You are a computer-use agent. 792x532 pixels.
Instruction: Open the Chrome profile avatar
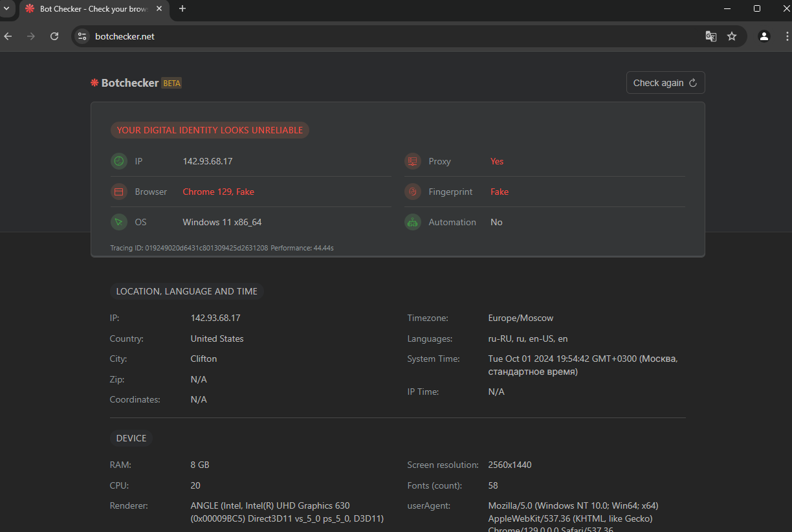point(764,36)
